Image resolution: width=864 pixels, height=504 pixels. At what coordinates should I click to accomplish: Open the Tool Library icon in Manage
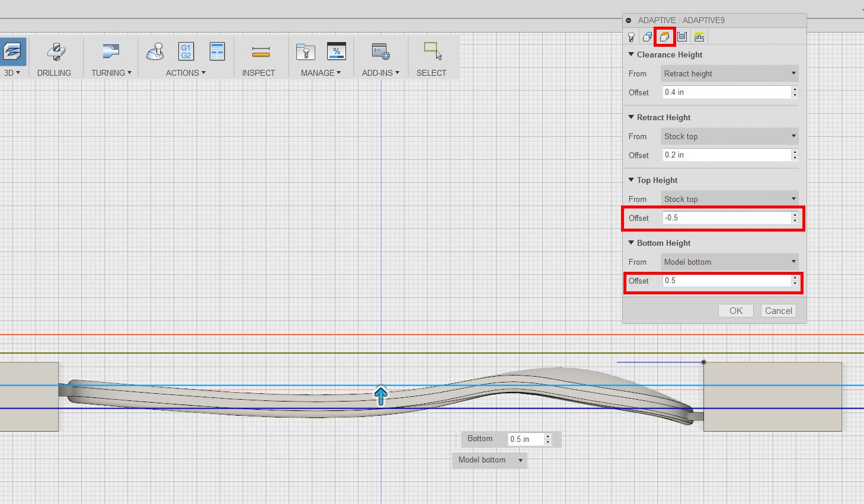point(305,52)
